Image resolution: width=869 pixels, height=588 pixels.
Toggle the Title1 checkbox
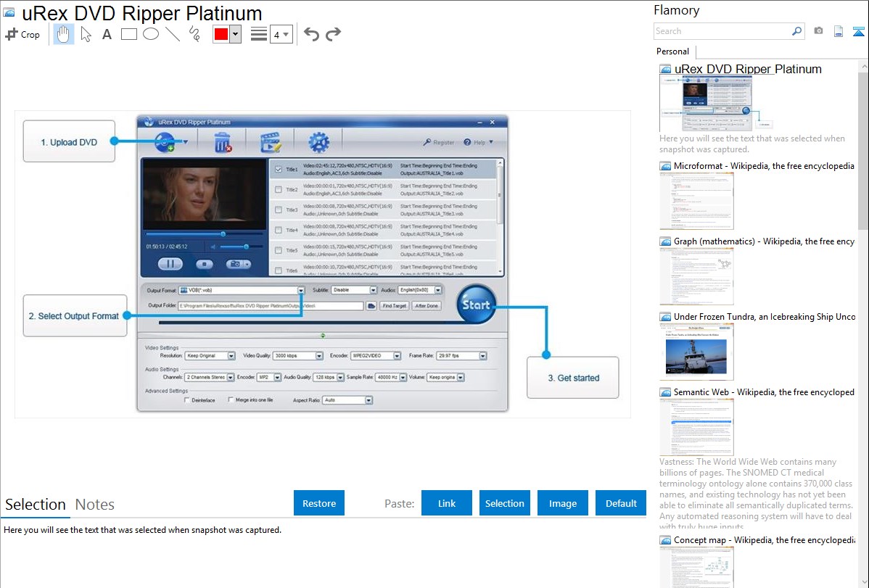click(279, 170)
